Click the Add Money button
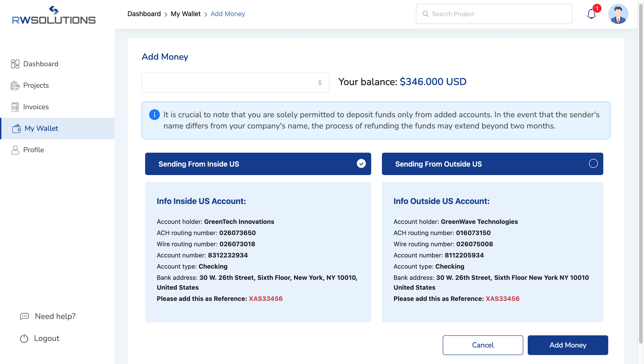Image resolution: width=644 pixels, height=364 pixels. [568, 345]
